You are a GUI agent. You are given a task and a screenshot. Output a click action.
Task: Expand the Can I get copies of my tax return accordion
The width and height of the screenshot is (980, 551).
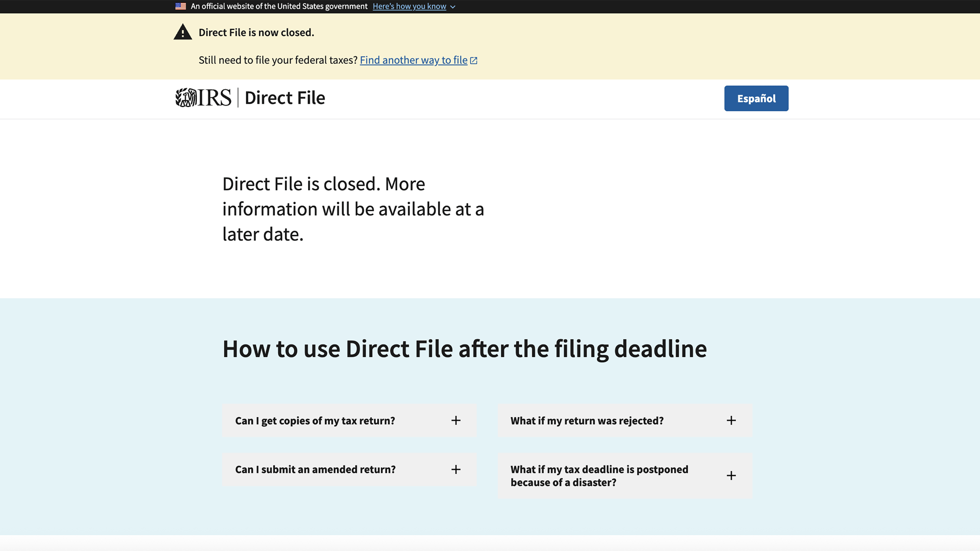pyautogui.click(x=348, y=421)
